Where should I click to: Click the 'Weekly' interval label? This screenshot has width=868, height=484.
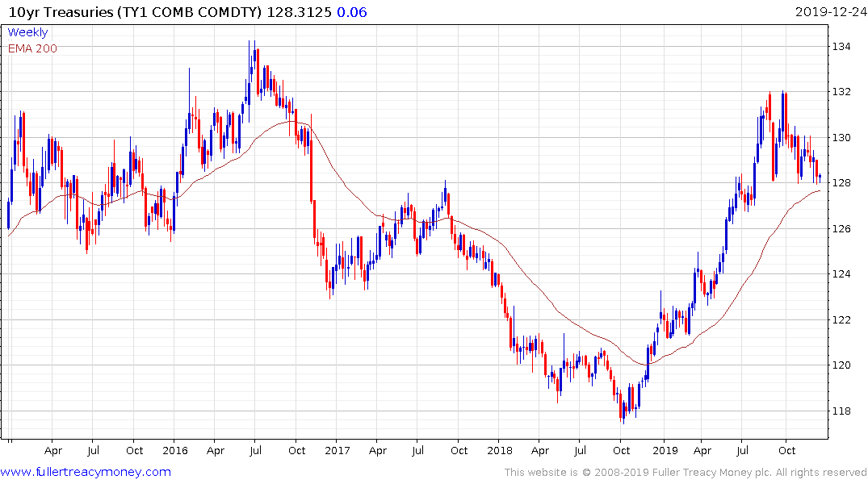point(27,32)
